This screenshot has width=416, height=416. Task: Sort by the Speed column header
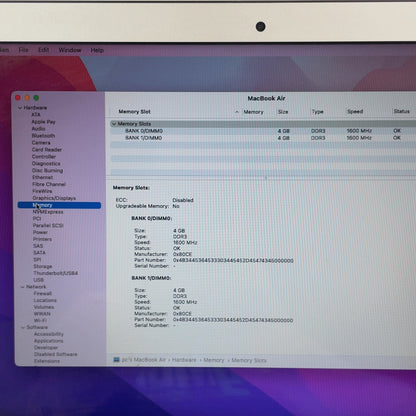pos(355,112)
